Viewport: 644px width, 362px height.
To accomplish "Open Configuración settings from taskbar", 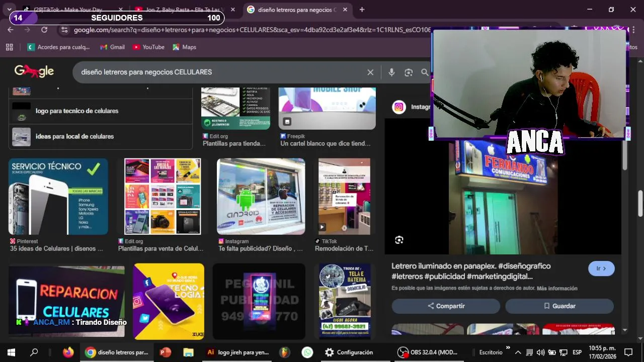I will tap(349, 352).
